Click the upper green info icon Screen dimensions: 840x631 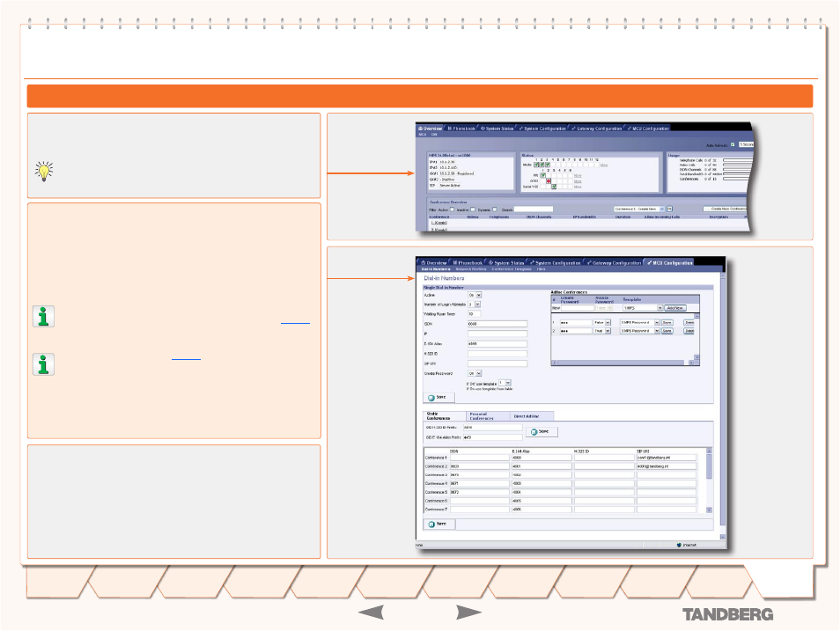pyautogui.click(x=43, y=317)
